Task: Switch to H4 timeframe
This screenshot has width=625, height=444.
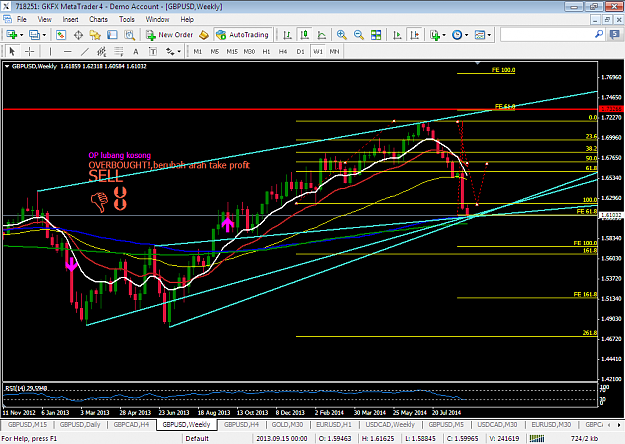Action: coord(283,51)
